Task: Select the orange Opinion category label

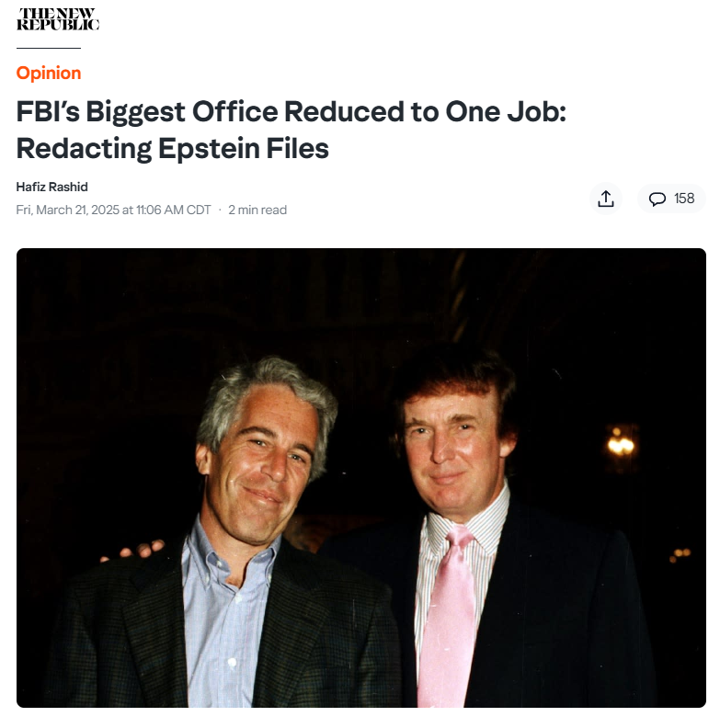Action: 49,73
